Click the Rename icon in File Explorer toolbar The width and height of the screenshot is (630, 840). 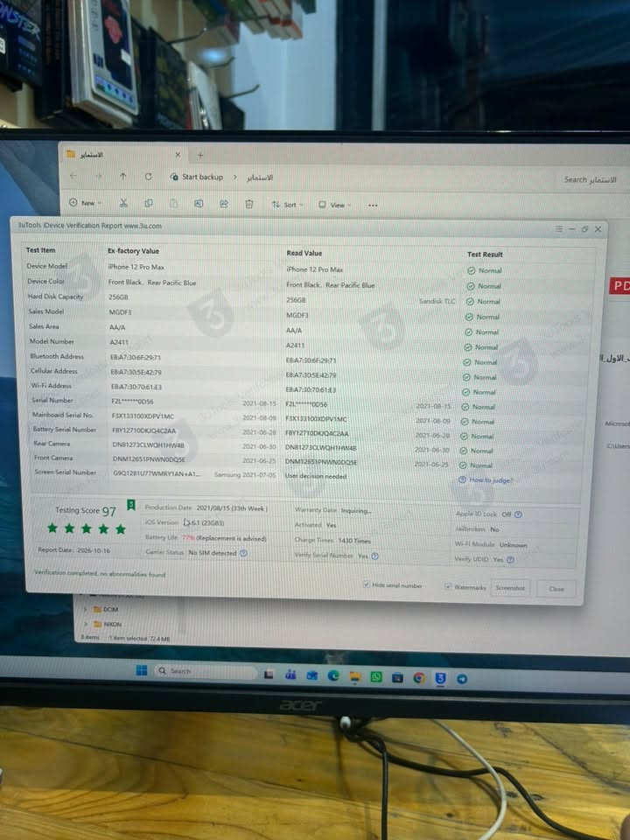(x=199, y=204)
